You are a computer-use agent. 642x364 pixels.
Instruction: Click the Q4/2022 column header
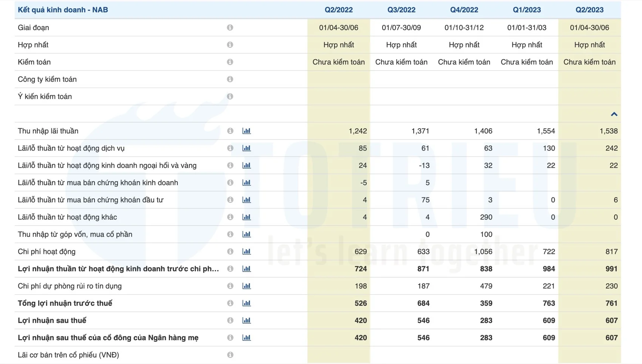coord(464,10)
